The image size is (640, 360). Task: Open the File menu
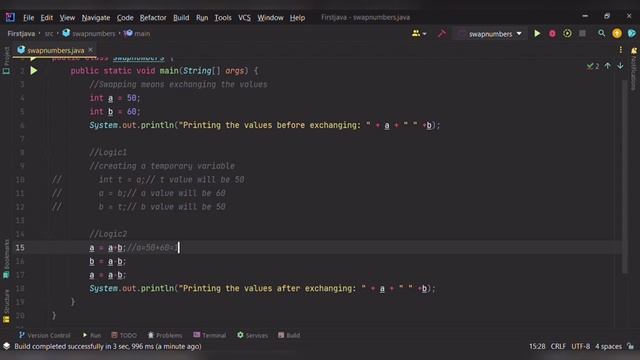pos(28,18)
